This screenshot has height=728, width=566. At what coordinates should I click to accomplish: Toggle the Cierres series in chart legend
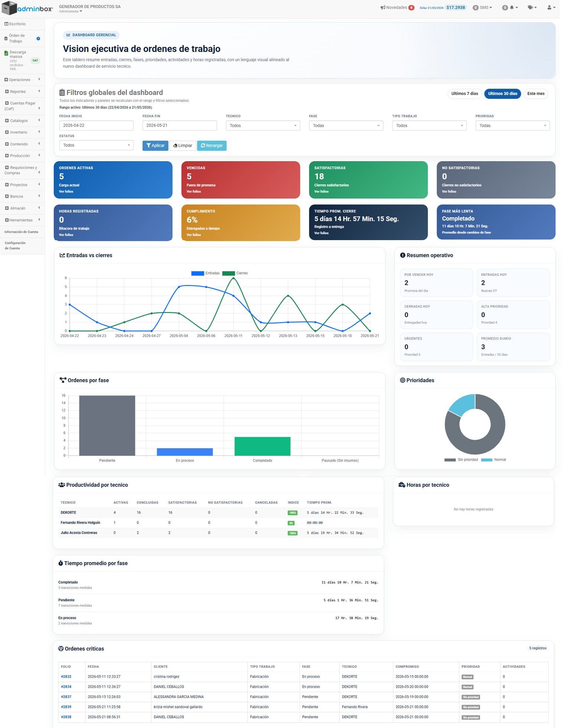pyautogui.click(x=235, y=273)
